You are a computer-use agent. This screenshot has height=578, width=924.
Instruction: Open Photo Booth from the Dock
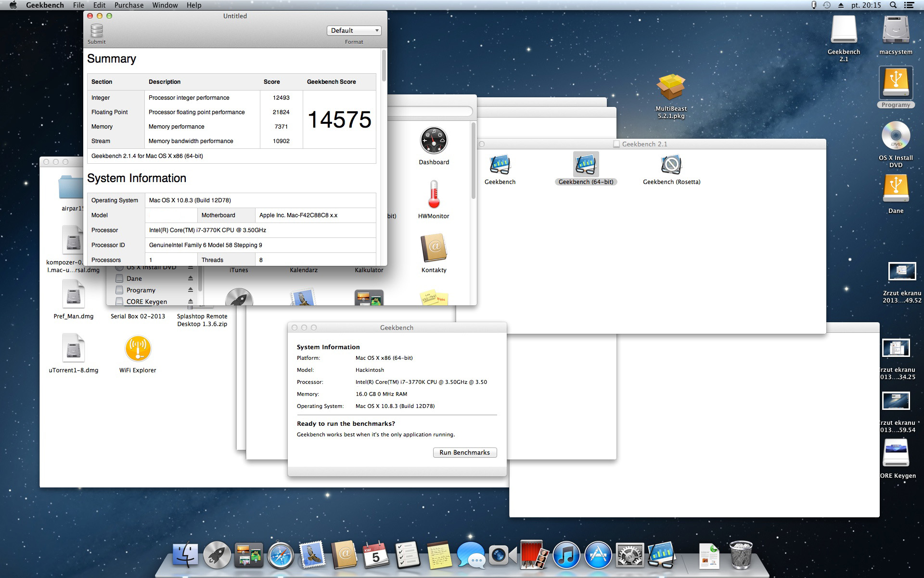(534, 555)
